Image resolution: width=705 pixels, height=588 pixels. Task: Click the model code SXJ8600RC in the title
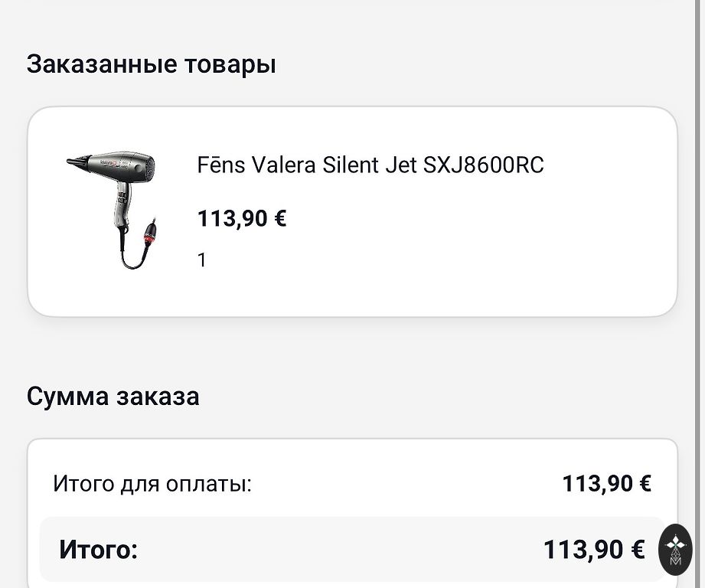click(x=483, y=165)
